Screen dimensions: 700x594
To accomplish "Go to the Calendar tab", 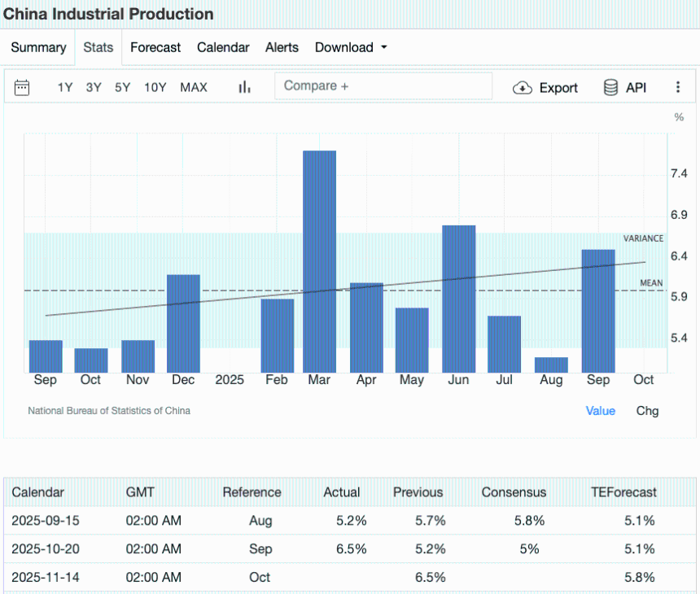I will [x=223, y=47].
